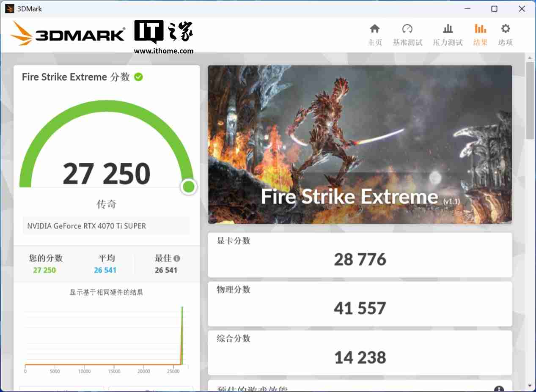Click the circular knob on the score gauge
Screen dimensions: 536x392
tap(188, 186)
